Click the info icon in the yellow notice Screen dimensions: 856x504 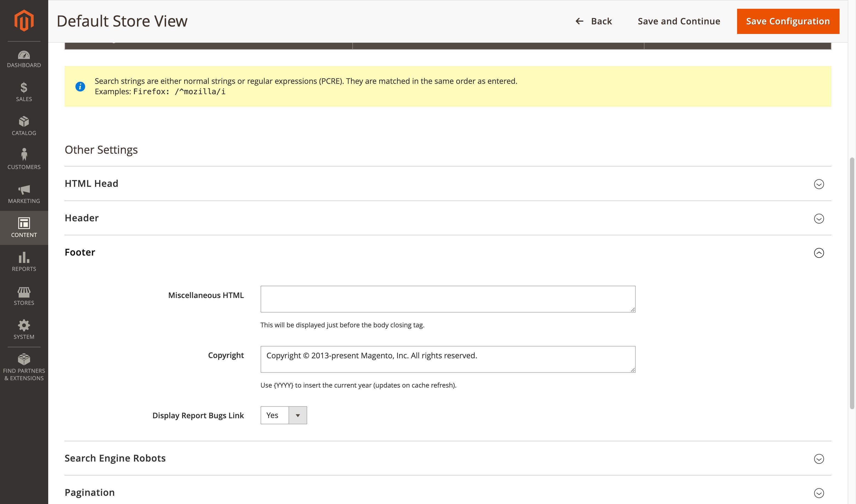pyautogui.click(x=80, y=86)
